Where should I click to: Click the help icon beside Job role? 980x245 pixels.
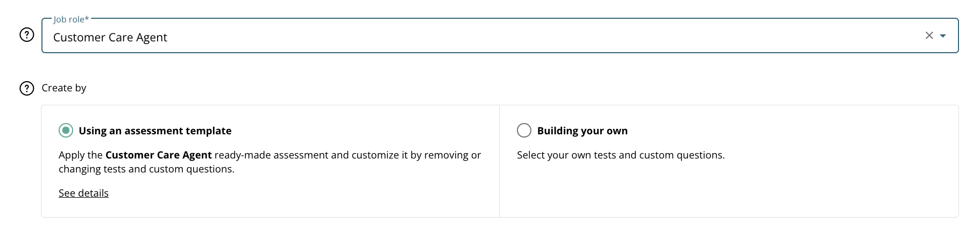(27, 35)
